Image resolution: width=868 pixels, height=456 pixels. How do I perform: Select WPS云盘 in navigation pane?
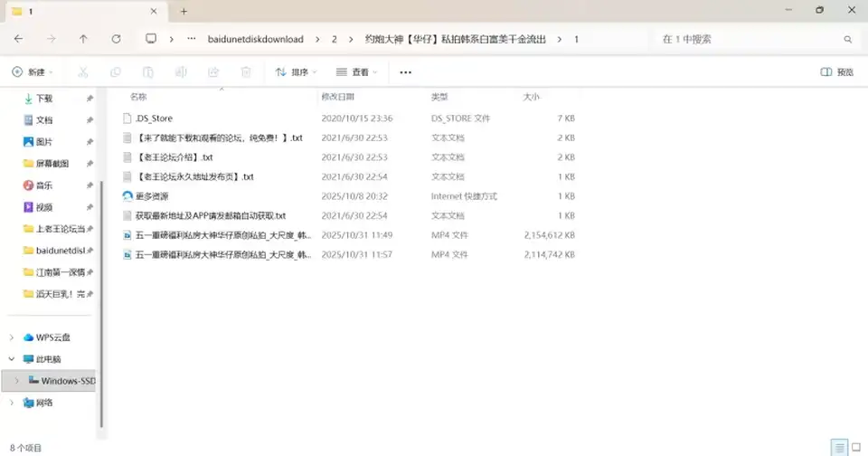click(x=53, y=337)
